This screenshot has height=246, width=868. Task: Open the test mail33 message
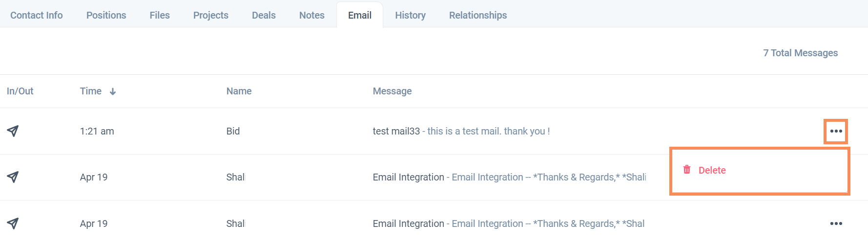click(461, 131)
